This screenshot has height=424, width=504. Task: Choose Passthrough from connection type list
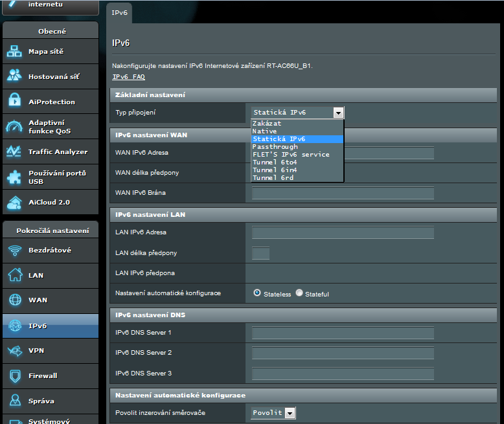coord(275,147)
